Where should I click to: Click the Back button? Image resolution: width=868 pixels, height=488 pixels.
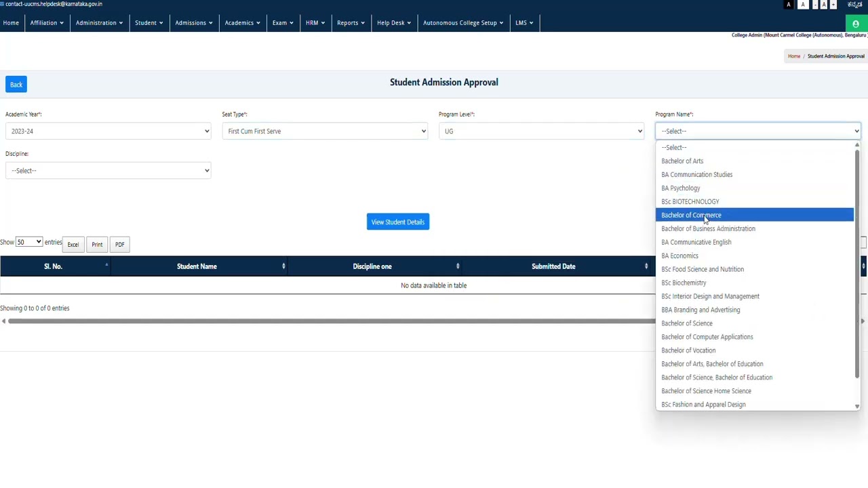(16, 85)
